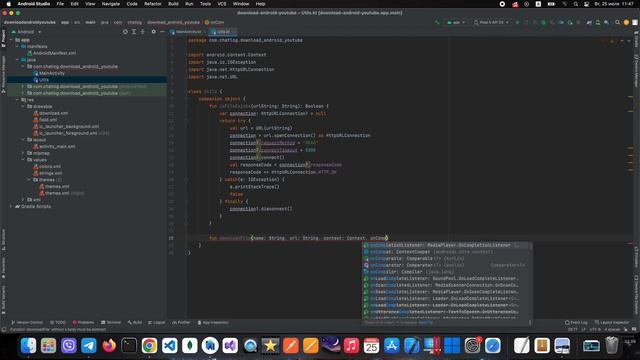Open the Problems tool window
Viewport: 640px width, 360px height.
[x=83, y=322]
